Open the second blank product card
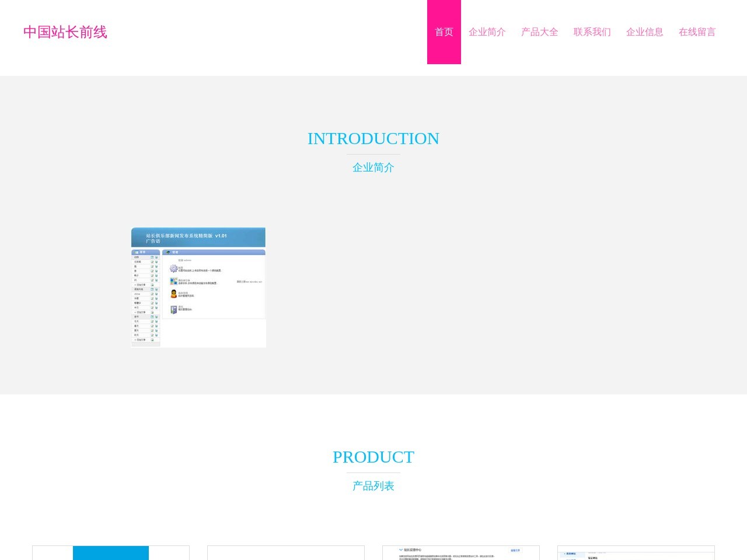Viewport: 747px width, 560px height. (x=286, y=553)
